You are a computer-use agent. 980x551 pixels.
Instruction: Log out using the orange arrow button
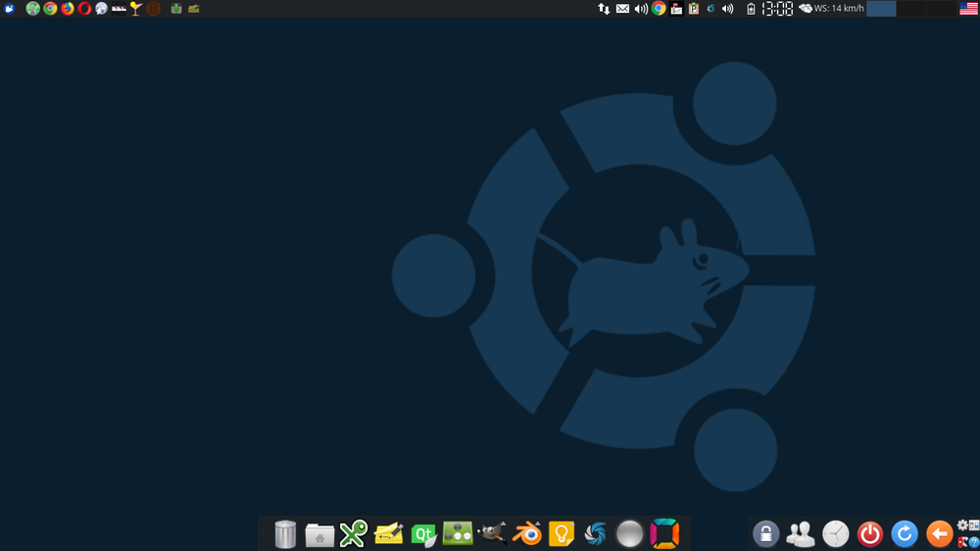tap(940, 534)
